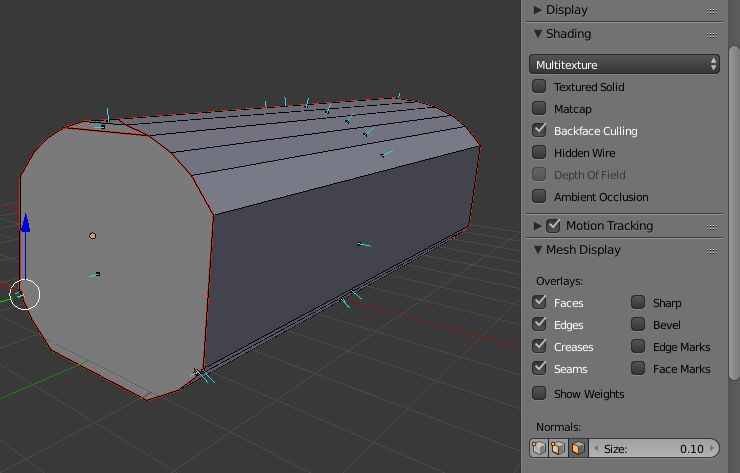Enable Matcap shading checkbox
Image resolution: width=740 pixels, height=473 pixels.
click(x=539, y=108)
